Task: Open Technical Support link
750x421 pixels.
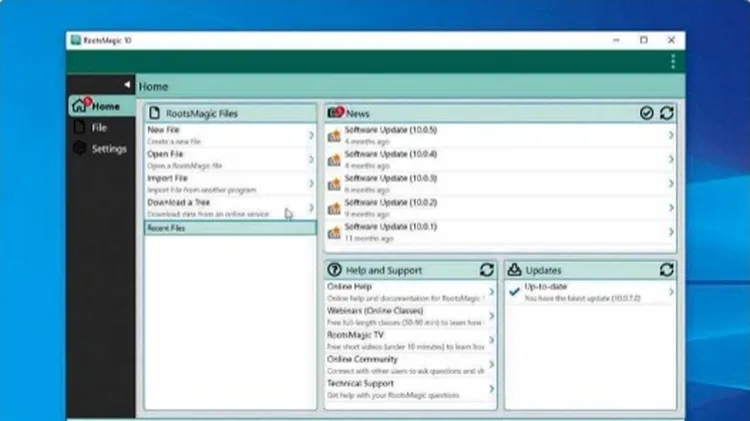Action: [x=410, y=389]
